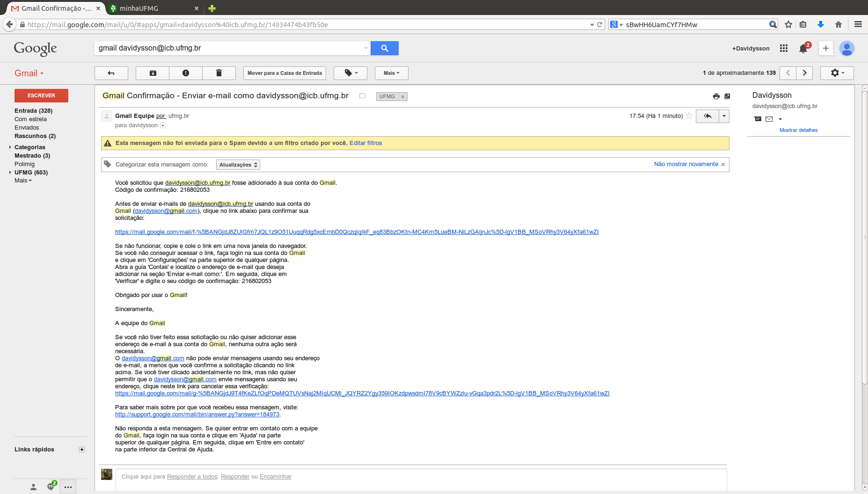Click Editar filtros link

tap(365, 143)
